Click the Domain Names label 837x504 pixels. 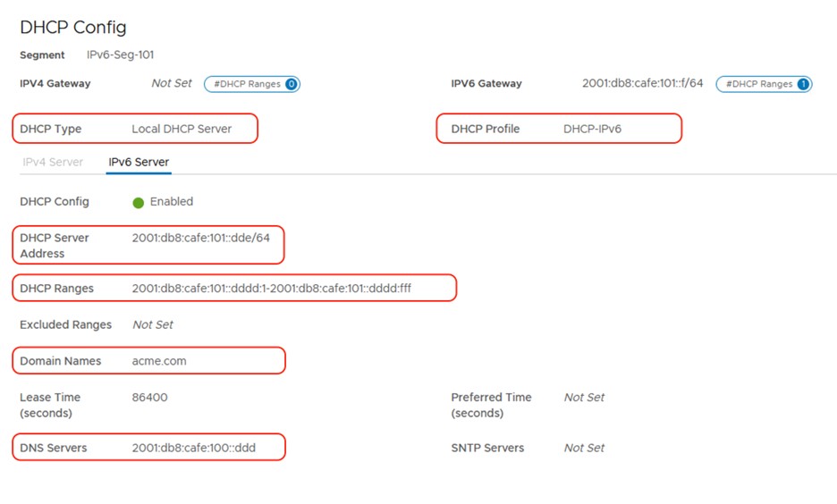point(60,361)
